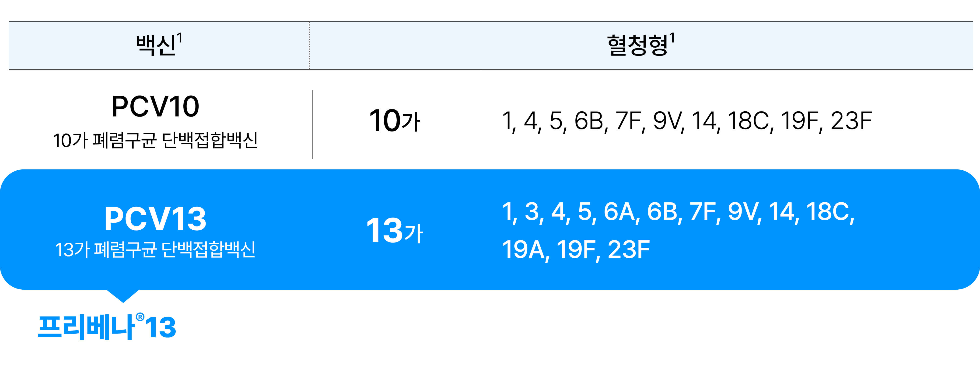Click the PCV10 serotype list starting 1, 4, 5
The height and width of the screenshot is (369, 980).
687,121
